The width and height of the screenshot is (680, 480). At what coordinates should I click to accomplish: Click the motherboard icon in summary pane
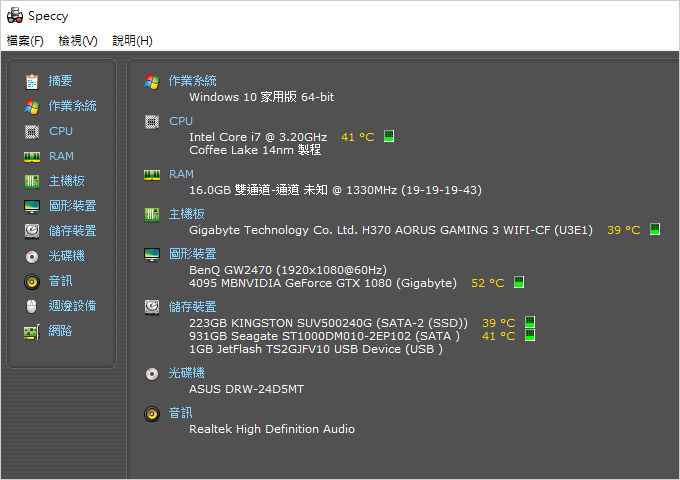[152, 215]
